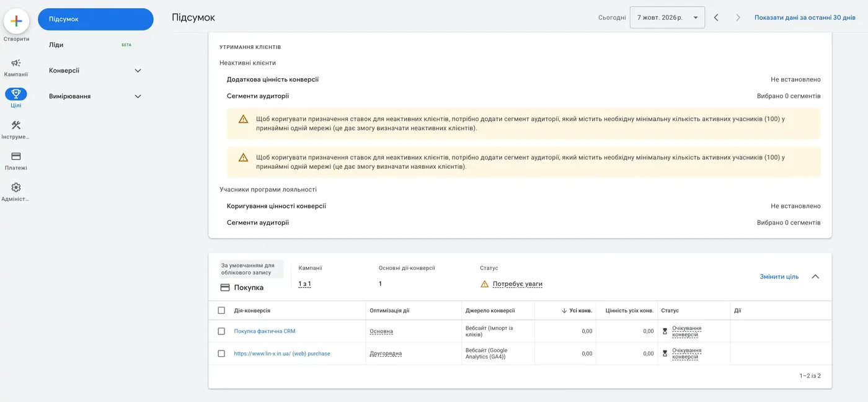
Task: Click Очікування конверсій status in CRM row
Action: (x=686, y=331)
